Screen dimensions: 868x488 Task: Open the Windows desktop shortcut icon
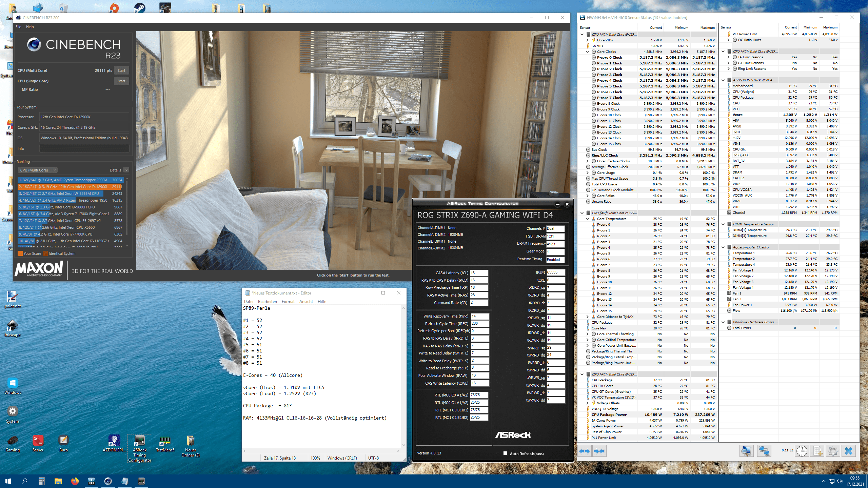13,386
